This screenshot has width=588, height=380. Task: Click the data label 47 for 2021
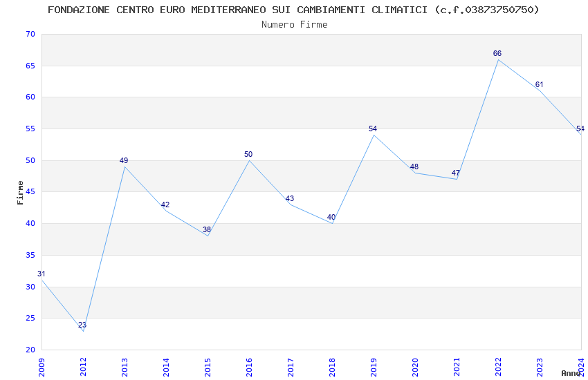456,173
